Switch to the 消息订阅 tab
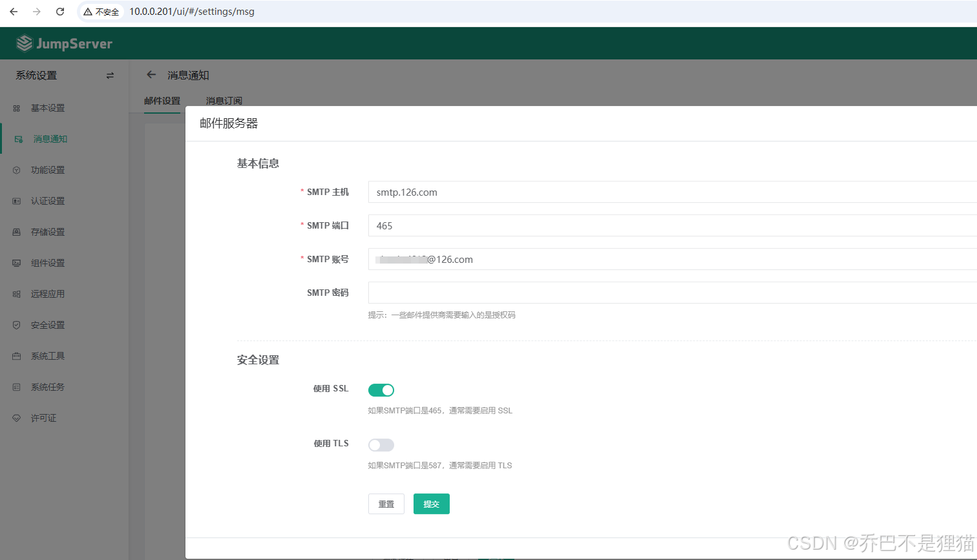This screenshot has height=560, width=977. point(224,101)
